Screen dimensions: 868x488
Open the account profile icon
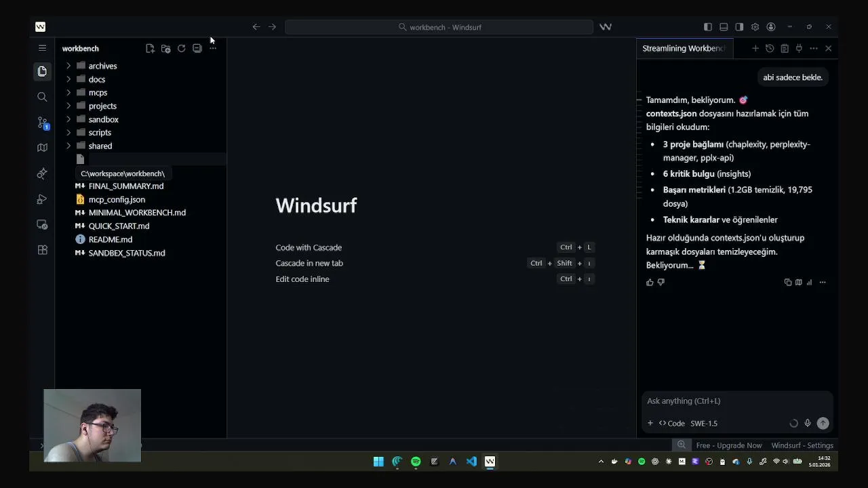click(771, 27)
